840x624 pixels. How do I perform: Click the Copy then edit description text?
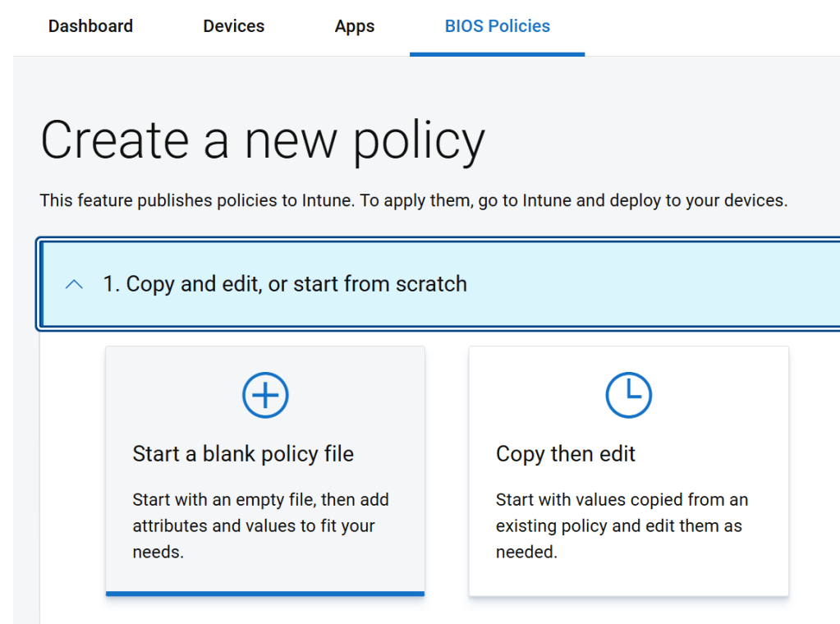point(622,525)
